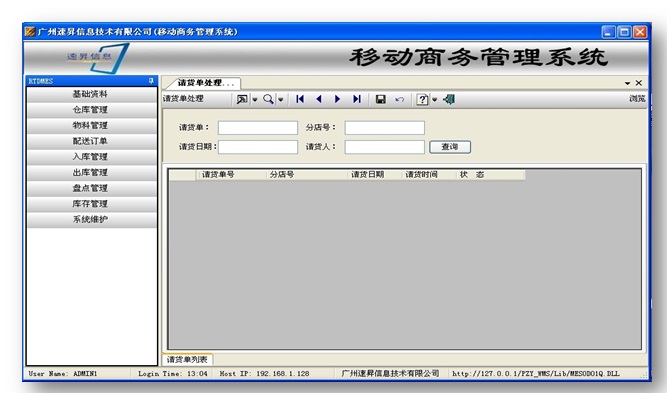Viewport: 667px width, 393px height.
Task: Click the magnifier search icon
Action: click(x=268, y=99)
